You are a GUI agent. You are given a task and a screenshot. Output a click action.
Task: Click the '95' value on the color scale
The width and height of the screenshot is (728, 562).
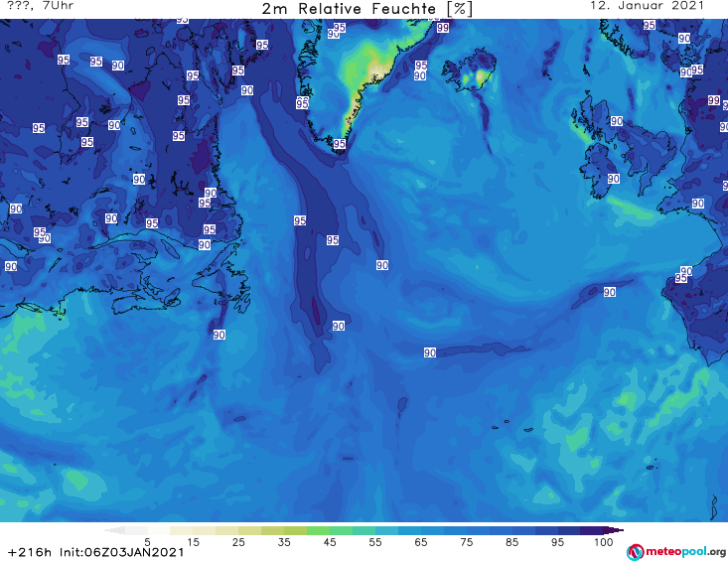coord(557,542)
